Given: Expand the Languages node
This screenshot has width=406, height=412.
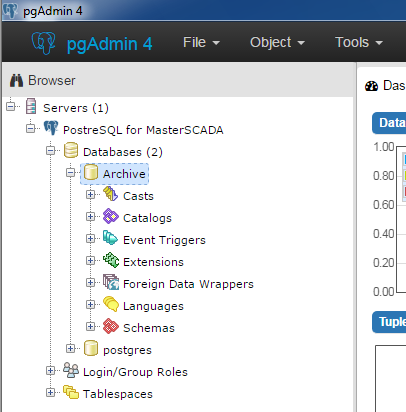Looking at the screenshot, I should point(91,304).
